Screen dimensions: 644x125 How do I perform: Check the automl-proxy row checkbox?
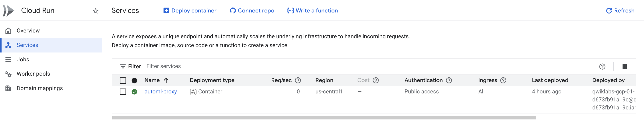tap(123, 92)
